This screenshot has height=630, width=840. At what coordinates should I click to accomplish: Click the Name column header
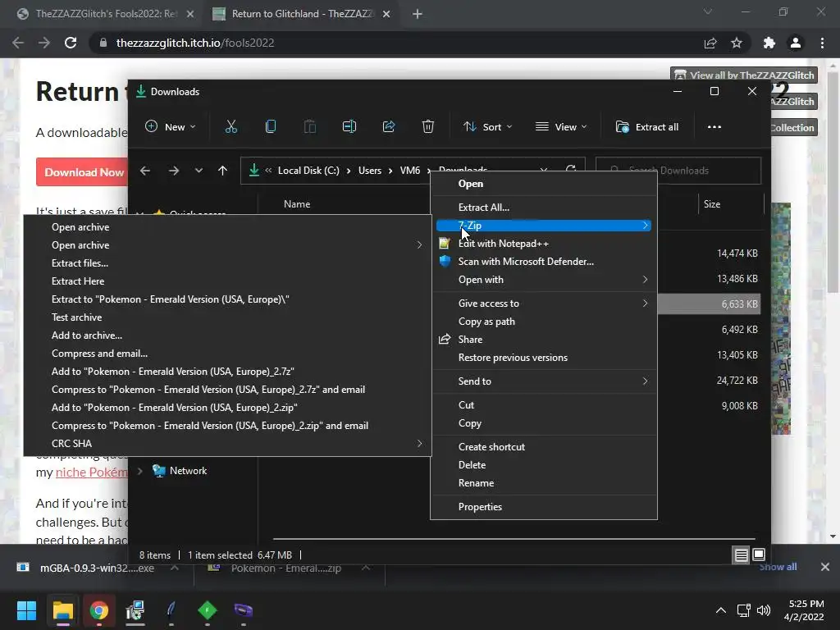tap(297, 204)
